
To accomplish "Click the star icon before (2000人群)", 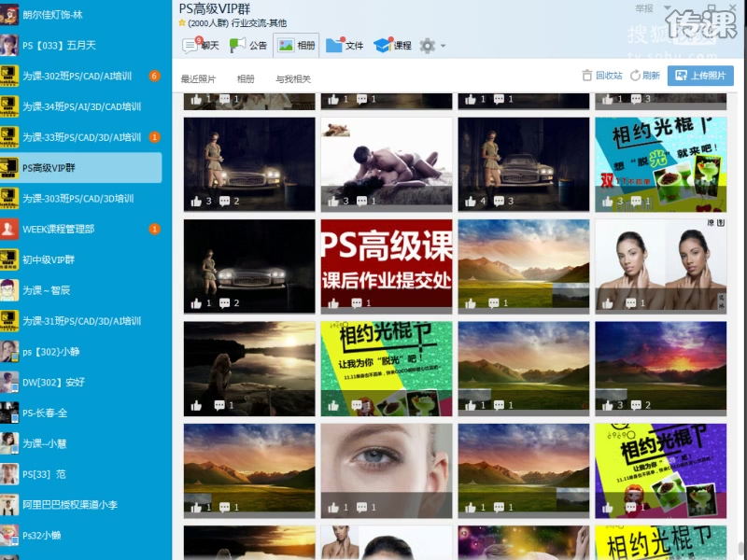I will 182,22.
